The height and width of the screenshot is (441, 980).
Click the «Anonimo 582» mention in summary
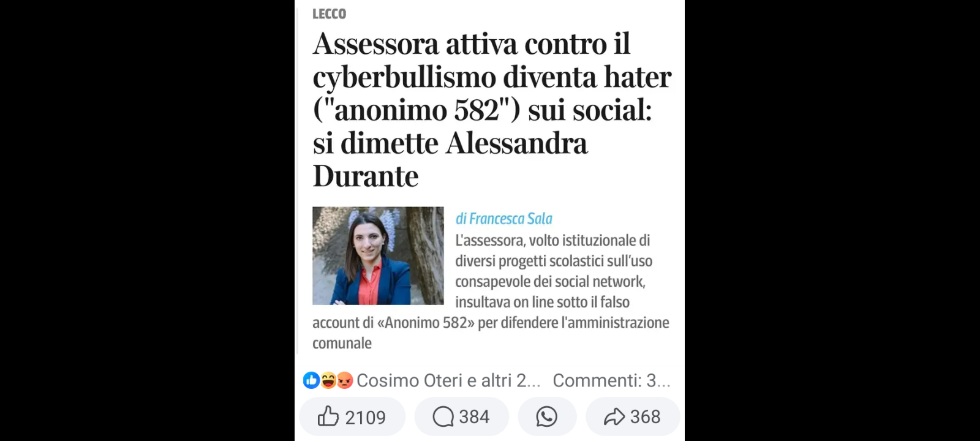(426, 323)
